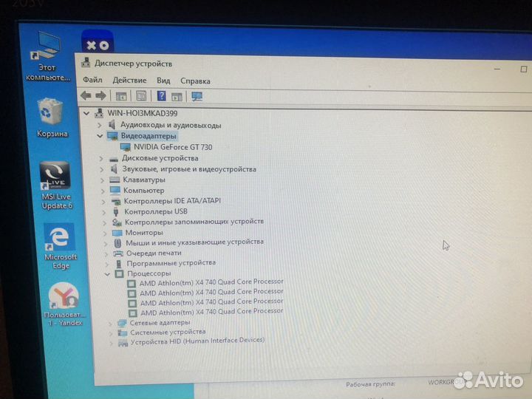Screen dimensions: 532x399
Task: Open the Файл menu
Action: (92, 81)
